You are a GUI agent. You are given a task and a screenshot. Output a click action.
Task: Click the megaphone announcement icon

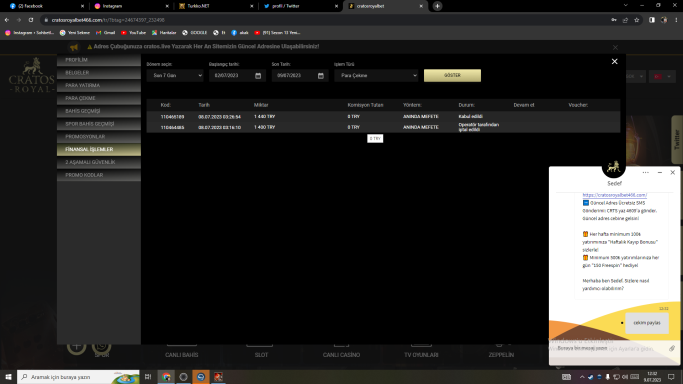click(74, 47)
